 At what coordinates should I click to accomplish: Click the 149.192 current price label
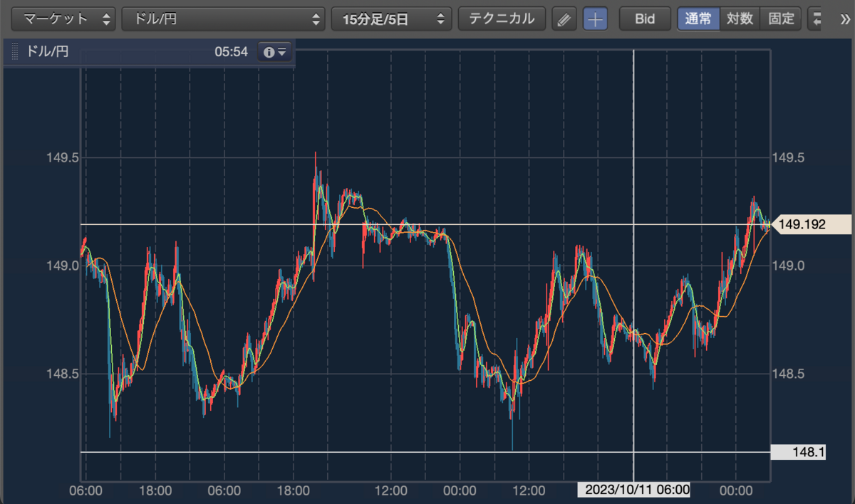[810, 225]
